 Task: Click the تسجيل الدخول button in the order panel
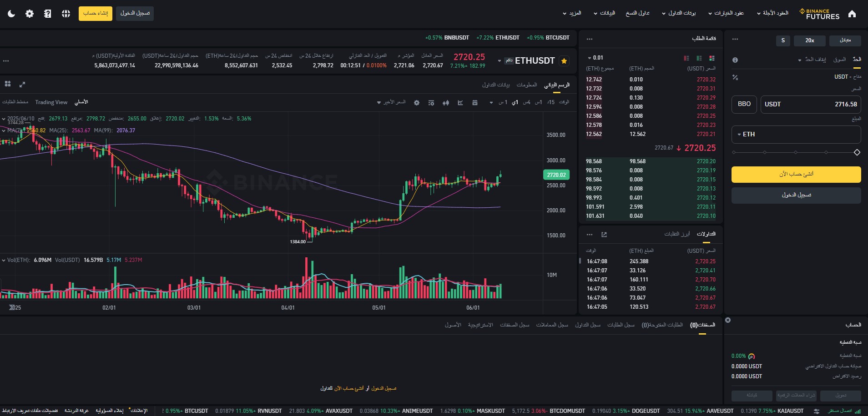(x=795, y=195)
